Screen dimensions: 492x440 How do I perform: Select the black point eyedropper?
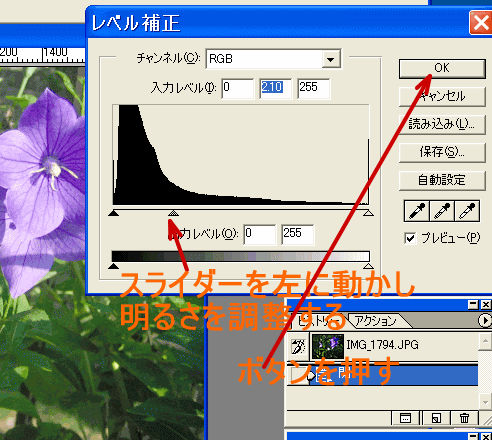tap(417, 211)
